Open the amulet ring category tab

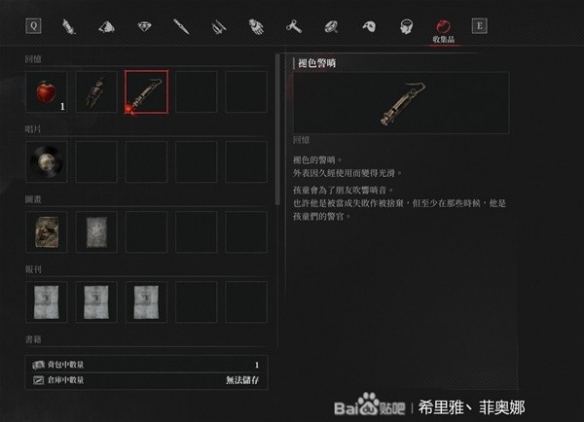coord(331,27)
